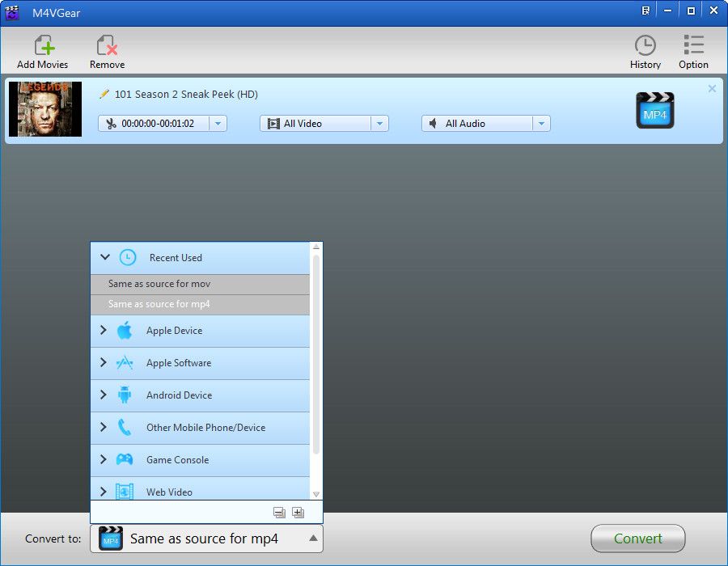
Task: Open the All Video dropdown arrow
Action: pos(380,124)
